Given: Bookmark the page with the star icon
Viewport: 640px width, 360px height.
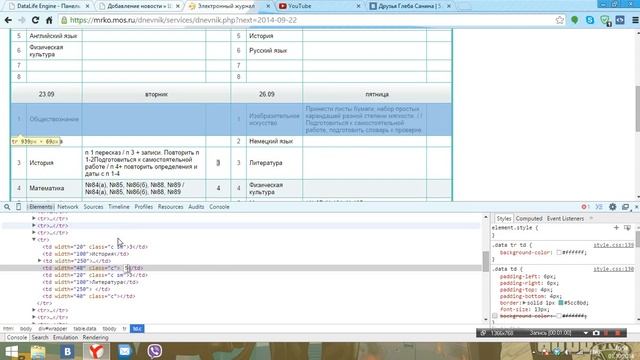Looking at the screenshot, I should tap(560, 20).
